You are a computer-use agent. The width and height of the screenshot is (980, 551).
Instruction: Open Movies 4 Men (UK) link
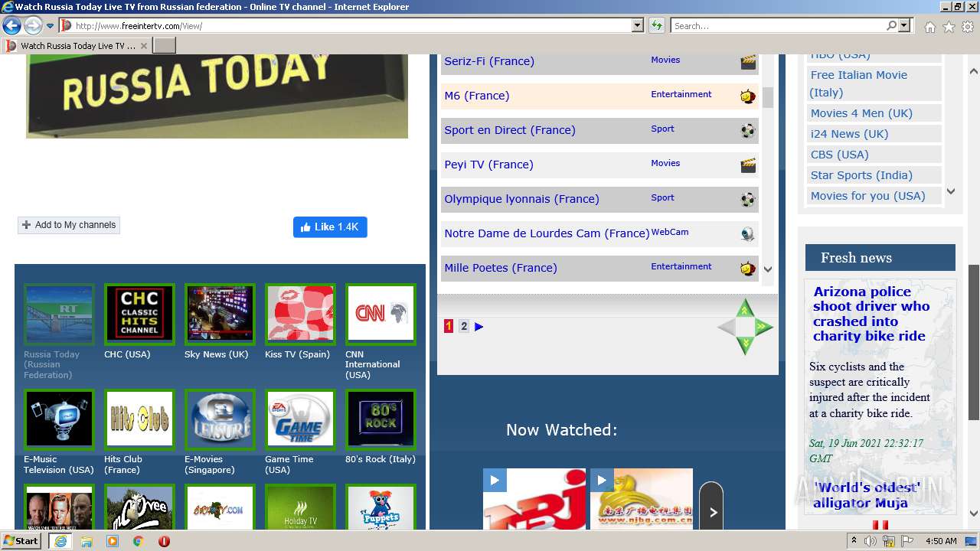(x=861, y=113)
